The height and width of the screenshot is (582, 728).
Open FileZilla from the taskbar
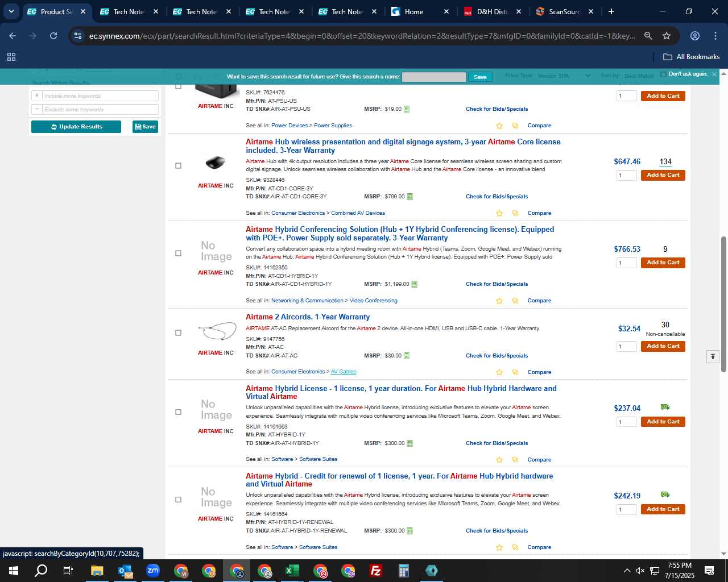click(x=375, y=571)
